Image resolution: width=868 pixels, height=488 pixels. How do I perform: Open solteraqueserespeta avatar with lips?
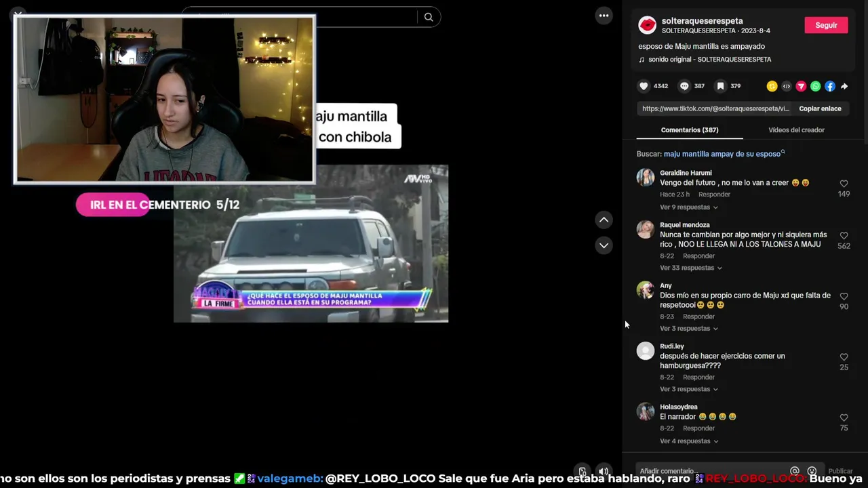[x=648, y=25]
